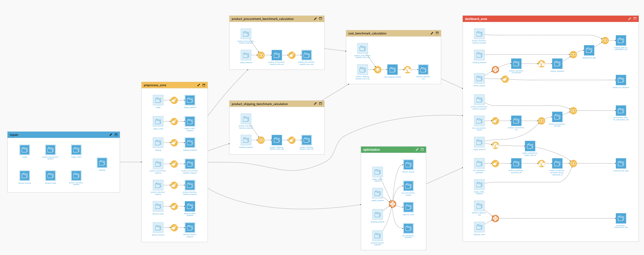Select product_shipping_baseline_cost_only in product_shipping_benchmark_calculation zone
Image resolution: width=644 pixels, height=255 pixels.
306,140
